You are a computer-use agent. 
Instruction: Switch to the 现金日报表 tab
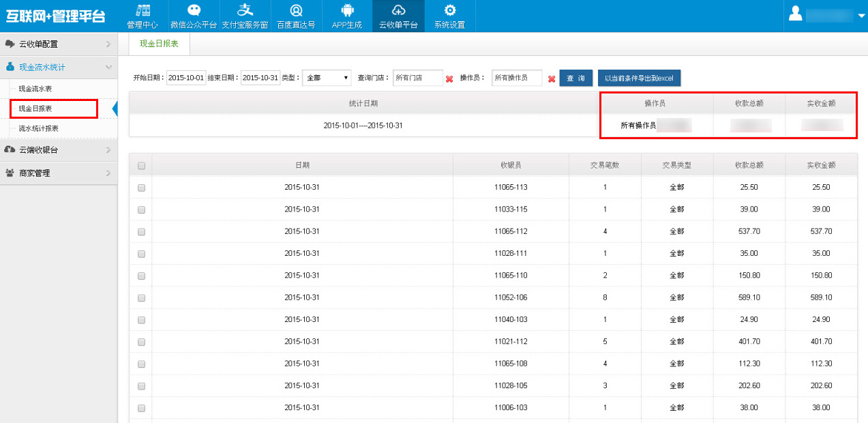pos(159,43)
